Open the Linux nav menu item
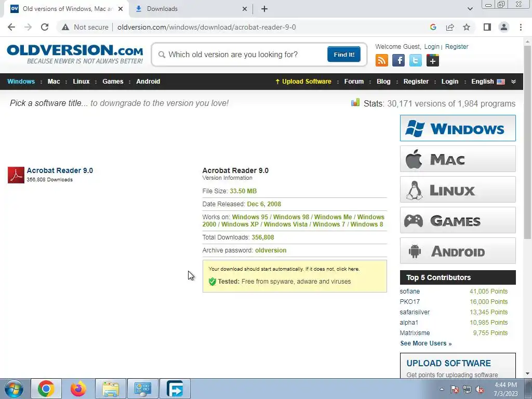 (81, 82)
